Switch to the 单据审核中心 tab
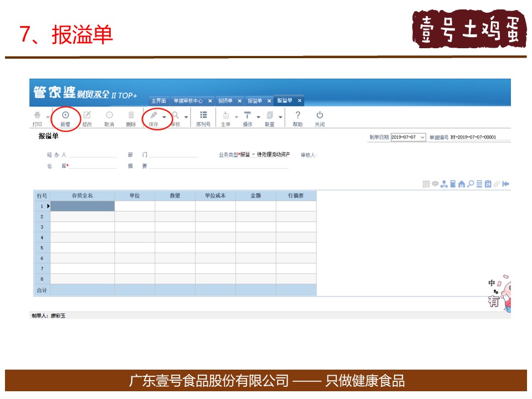Screen dimensions: 532x399 (188, 101)
